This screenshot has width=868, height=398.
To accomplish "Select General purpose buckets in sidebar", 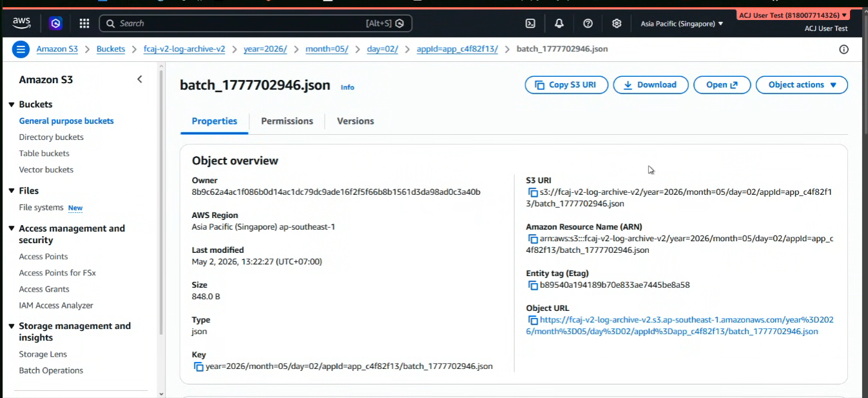I will [x=66, y=121].
